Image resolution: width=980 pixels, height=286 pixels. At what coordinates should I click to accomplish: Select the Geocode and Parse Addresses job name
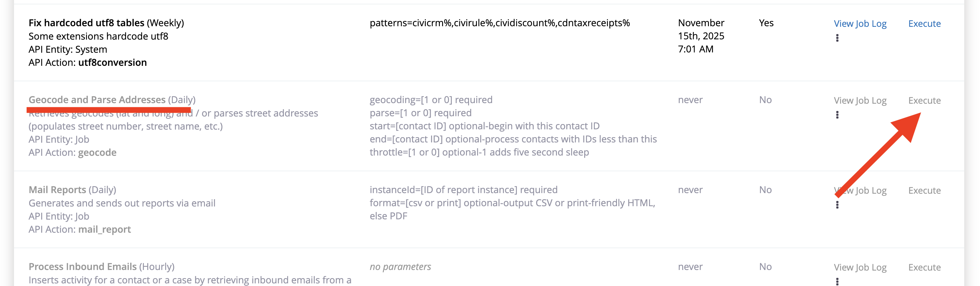coord(97,100)
